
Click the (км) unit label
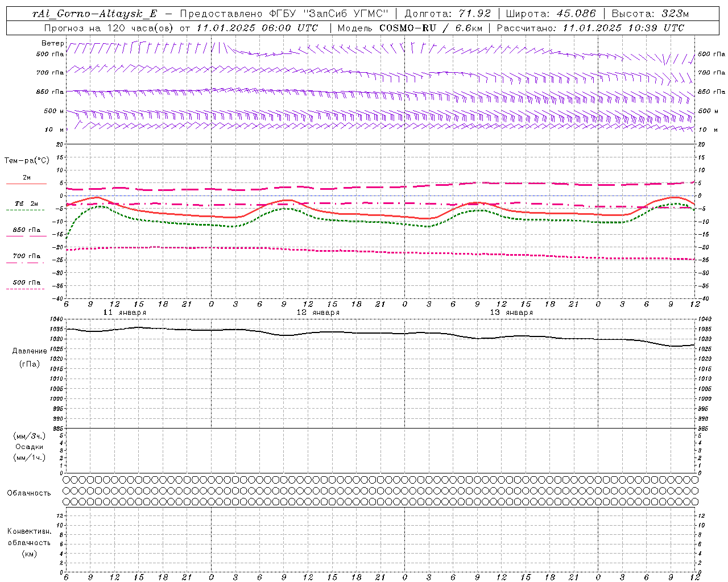29,554
